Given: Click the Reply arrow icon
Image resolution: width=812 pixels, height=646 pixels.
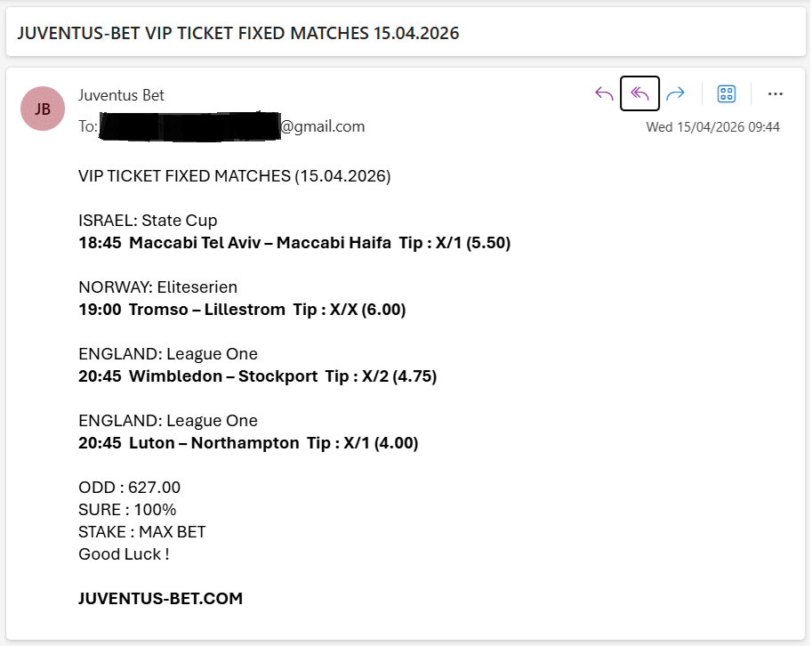Looking at the screenshot, I should pos(604,94).
